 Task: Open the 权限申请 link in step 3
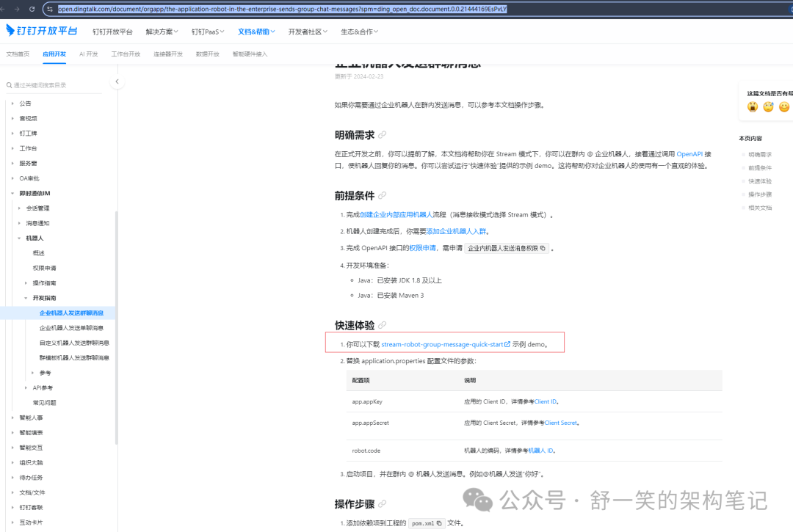423,248
